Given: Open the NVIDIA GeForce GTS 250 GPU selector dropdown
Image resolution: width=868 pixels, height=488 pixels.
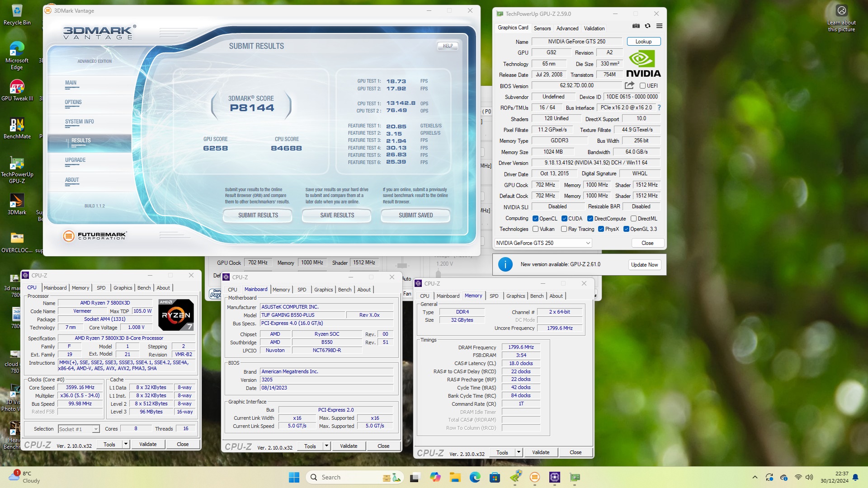Looking at the screenshot, I should pos(543,243).
